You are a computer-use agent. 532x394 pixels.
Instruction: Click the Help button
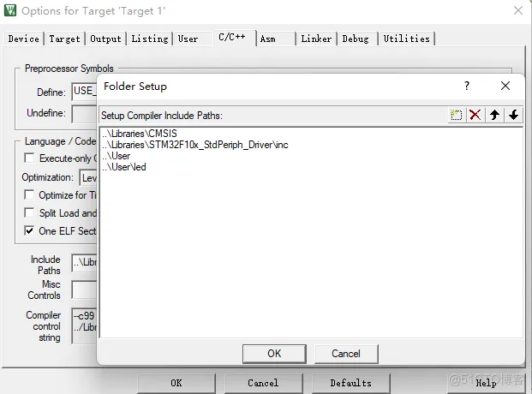[486, 383]
